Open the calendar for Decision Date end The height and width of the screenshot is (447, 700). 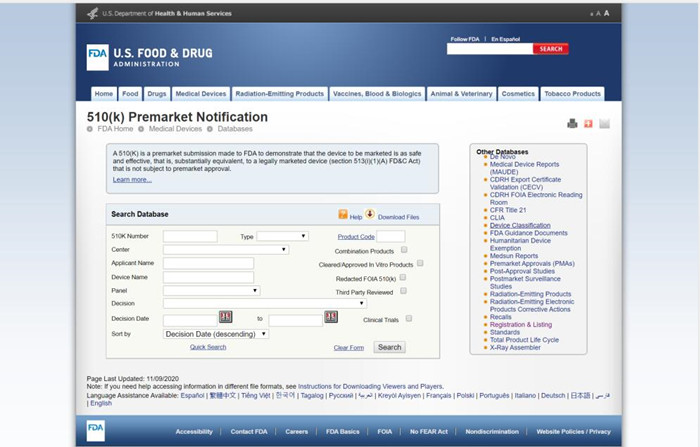pyautogui.click(x=331, y=317)
